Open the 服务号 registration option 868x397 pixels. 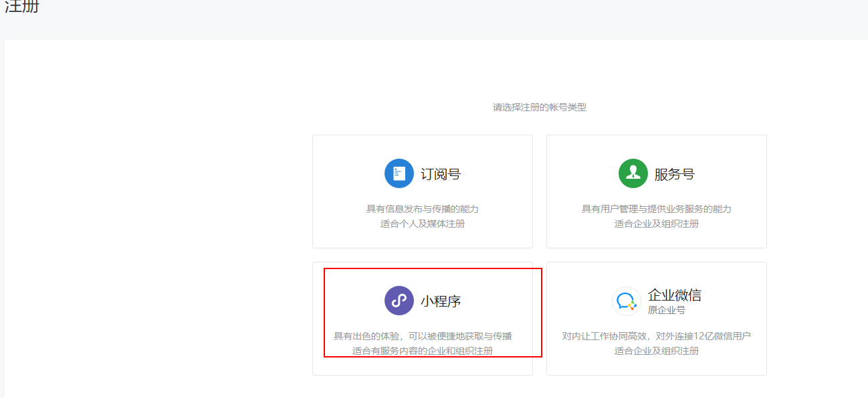point(656,191)
